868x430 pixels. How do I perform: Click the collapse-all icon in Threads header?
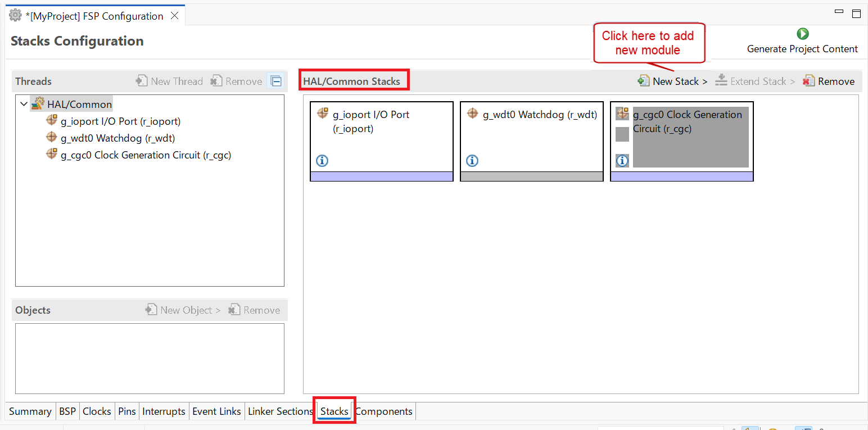click(276, 81)
